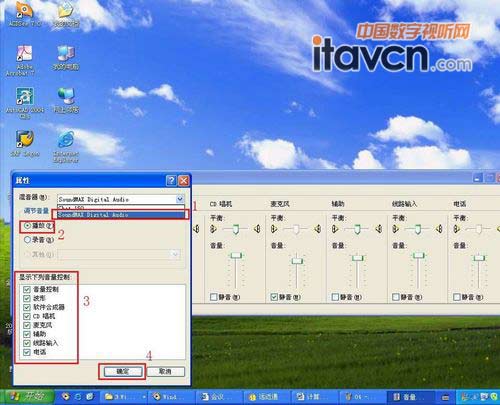500x405 pixels.
Task: Adjust the 辅助 volume slider
Action: (x=357, y=258)
